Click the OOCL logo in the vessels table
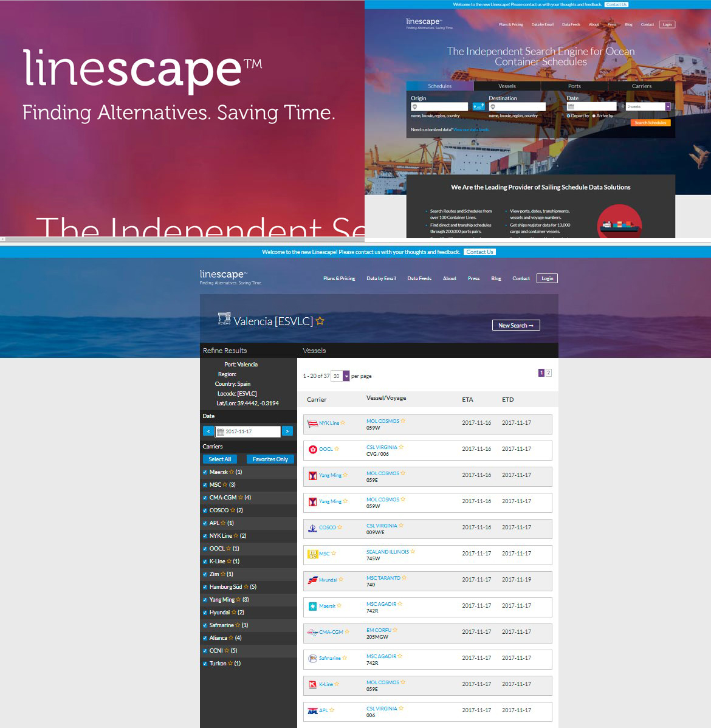 (x=313, y=450)
